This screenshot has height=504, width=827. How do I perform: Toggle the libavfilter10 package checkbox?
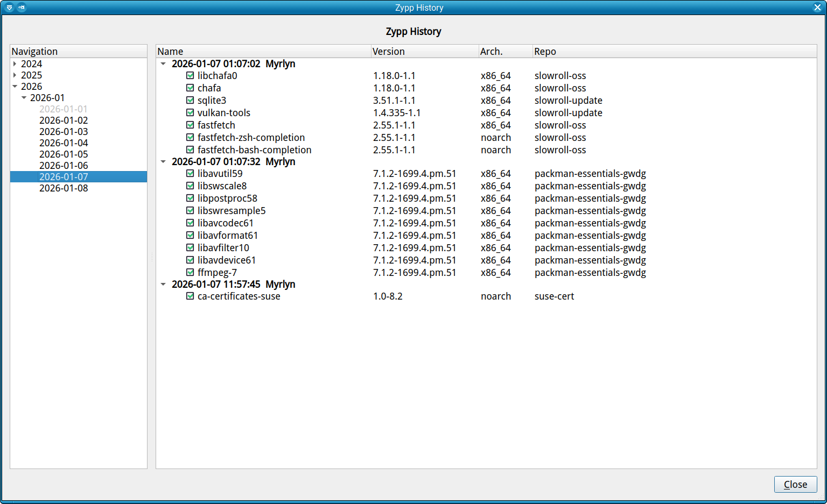(190, 248)
